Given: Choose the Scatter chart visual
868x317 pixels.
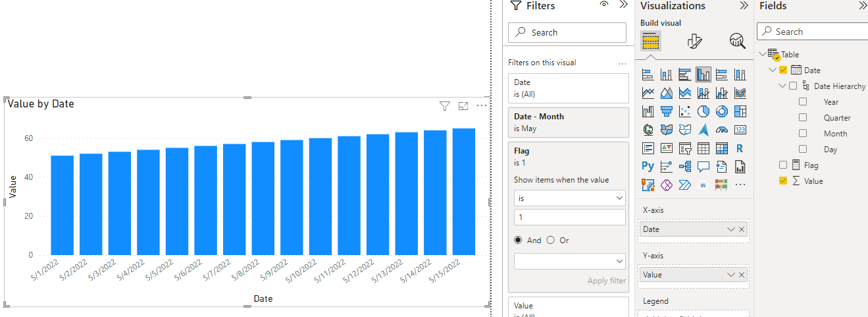Looking at the screenshot, I should coord(684,111).
